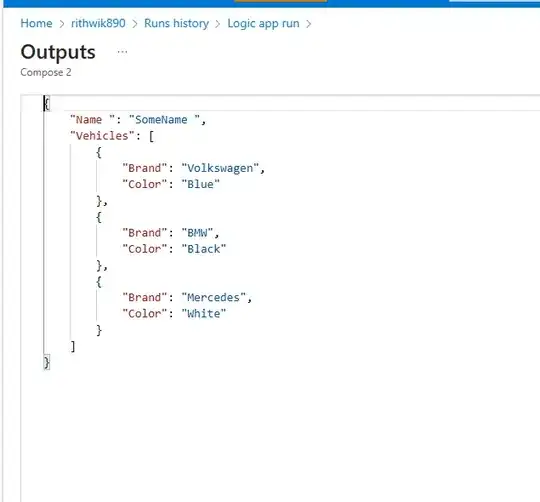This screenshot has width=540, height=502.
Task: Click the "Black" color value
Action: tap(204, 249)
